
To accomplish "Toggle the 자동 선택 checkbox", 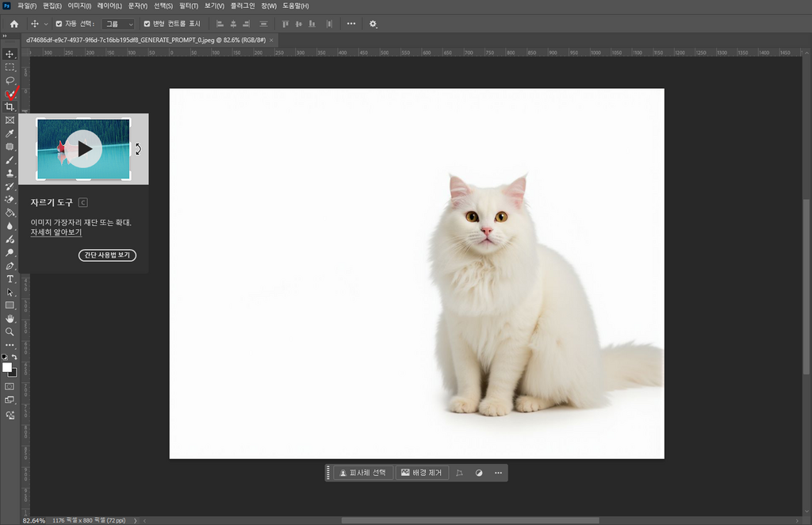I will (x=59, y=24).
